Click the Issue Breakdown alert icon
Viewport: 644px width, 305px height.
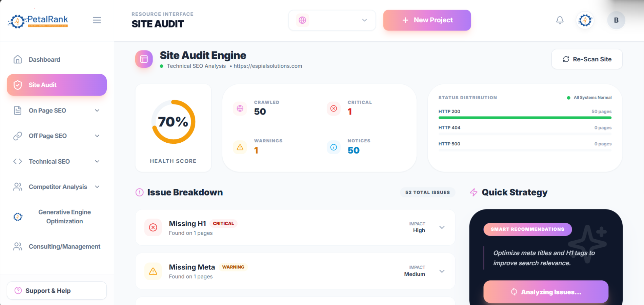[139, 192]
